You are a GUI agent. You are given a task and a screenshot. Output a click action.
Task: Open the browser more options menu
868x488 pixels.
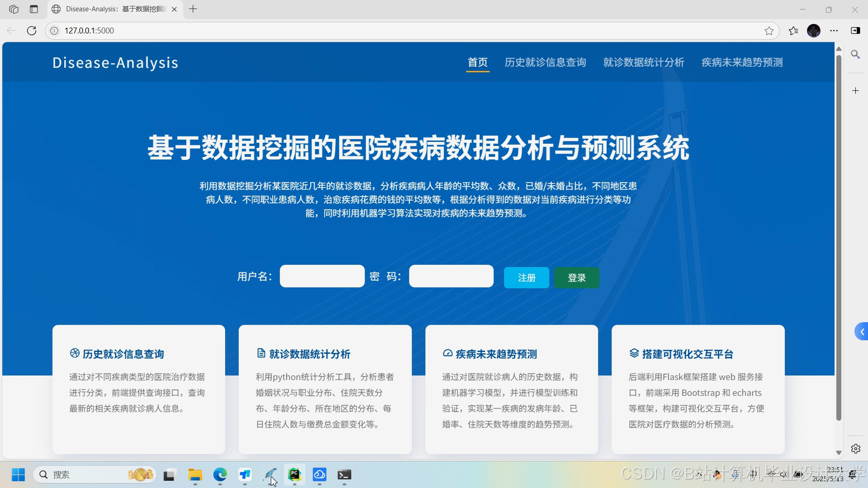pos(834,30)
